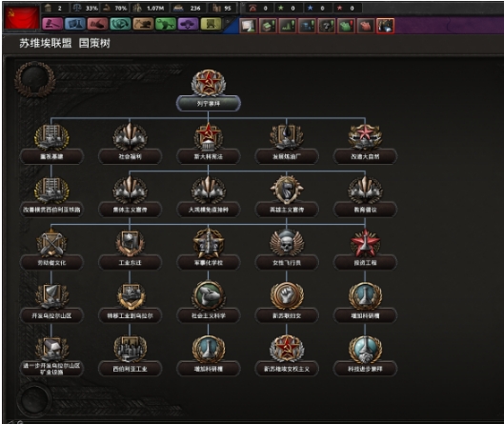Open the olive Logistics menu button

point(211,24)
